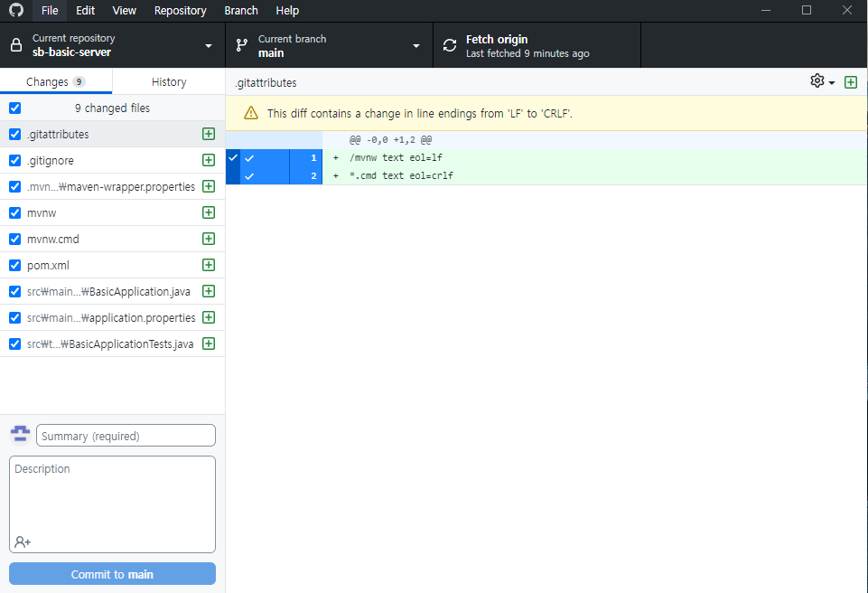Image resolution: width=868 pixels, height=593 pixels.
Task: Toggle the whole hunk selection bar
Action: click(x=233, y=167)
